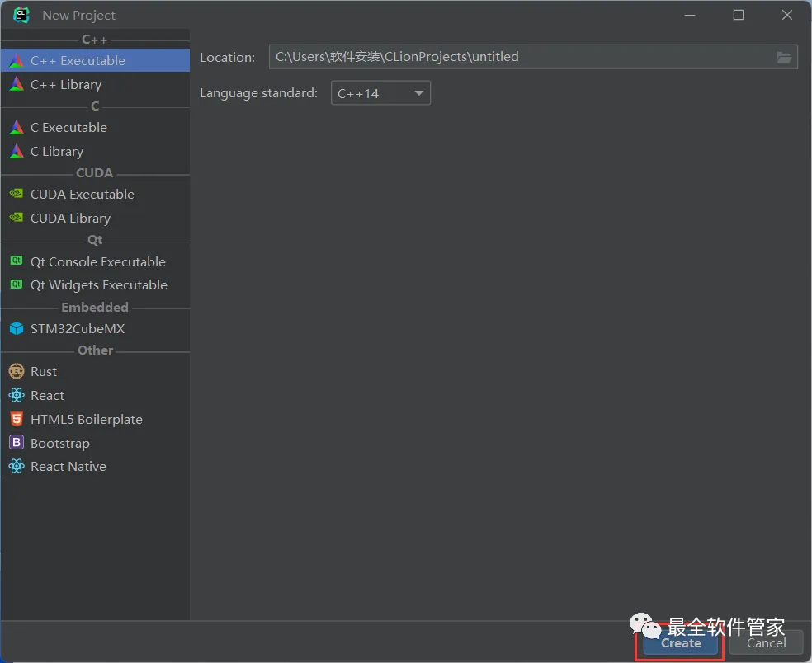Choose the C++ Library project type
The image size is (812, 663).
[95, 84]
